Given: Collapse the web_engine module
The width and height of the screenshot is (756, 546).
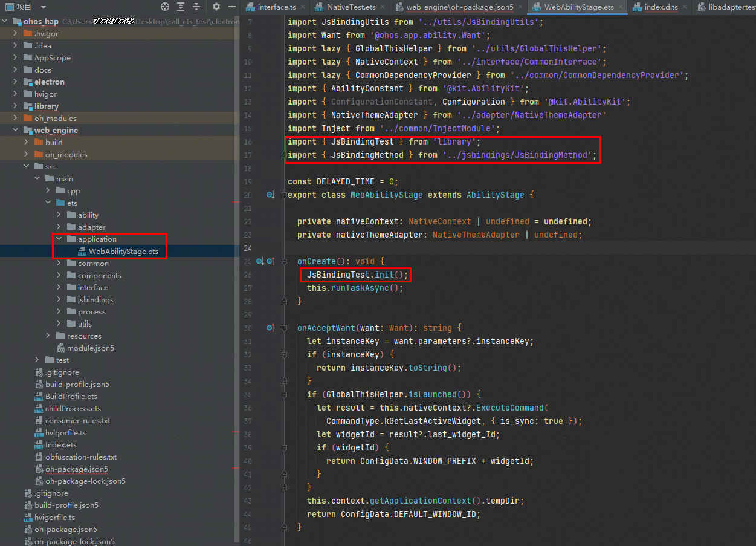Looking at the screenshot, I should click(x=16, y=131).
